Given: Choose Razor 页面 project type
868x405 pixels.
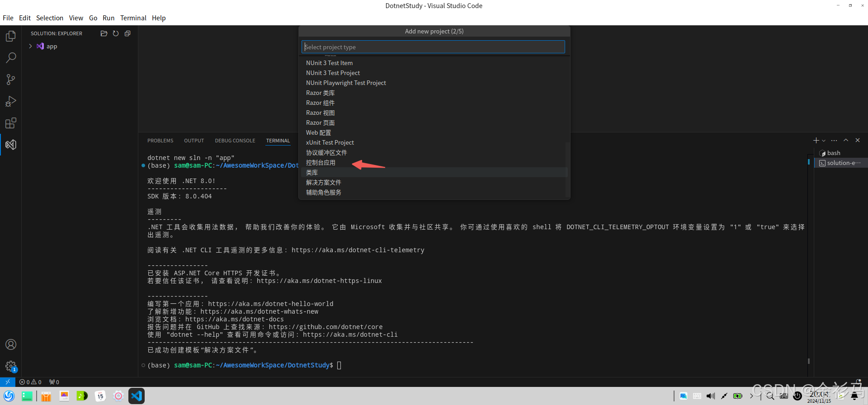Looking at the screenshot, I should pyautogui.click(x=433, y=122).
